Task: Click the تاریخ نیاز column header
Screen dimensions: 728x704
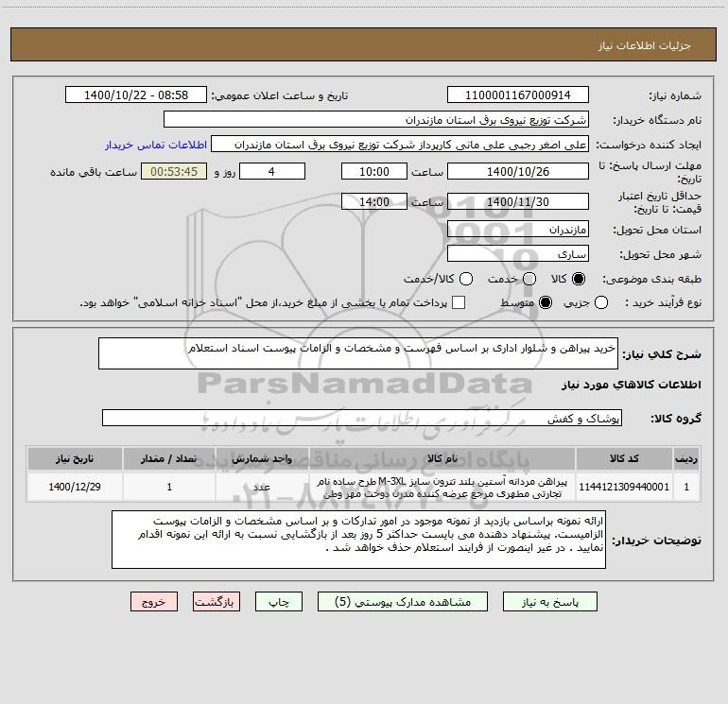Action: [75, 459]
